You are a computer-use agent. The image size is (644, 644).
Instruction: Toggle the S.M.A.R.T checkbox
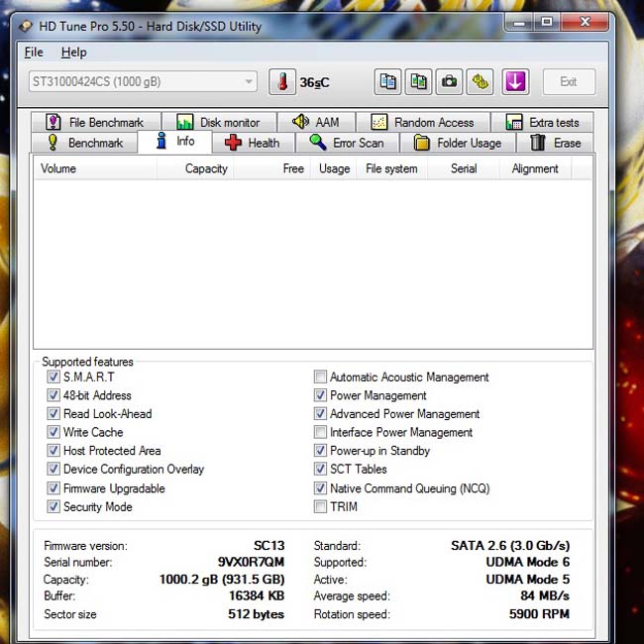[x=54, y=376]
